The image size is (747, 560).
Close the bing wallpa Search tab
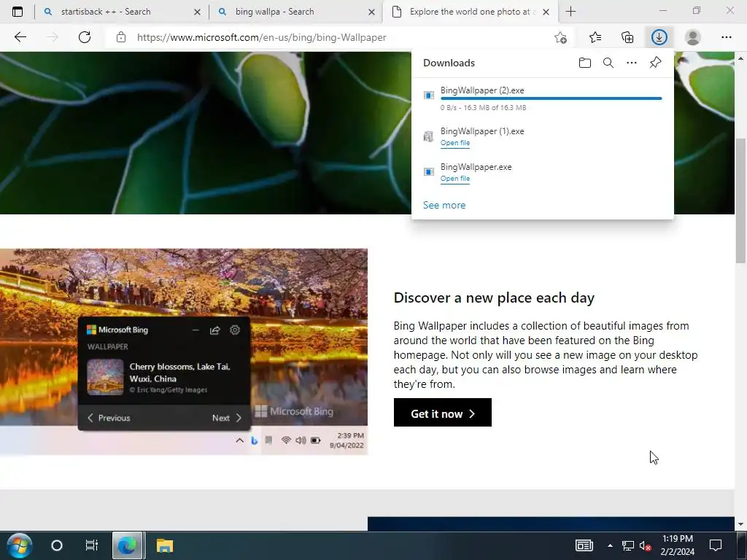(371, 12)
